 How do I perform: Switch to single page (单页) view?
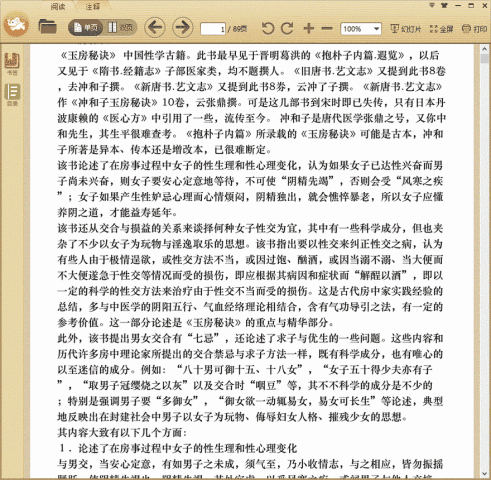(x=85, y=28)
